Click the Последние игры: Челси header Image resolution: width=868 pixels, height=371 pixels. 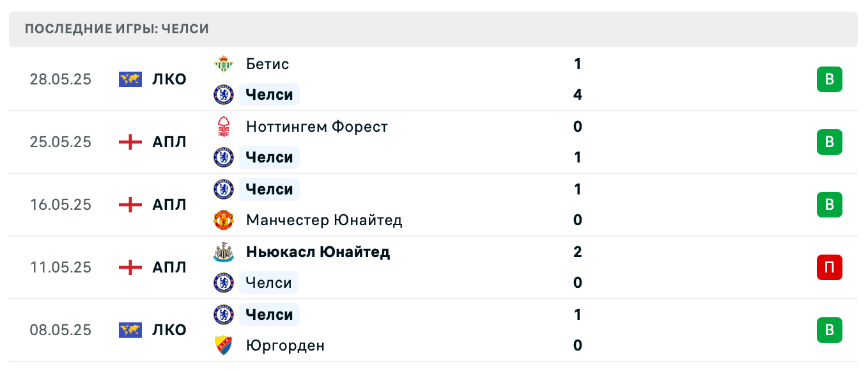[117, 29]
